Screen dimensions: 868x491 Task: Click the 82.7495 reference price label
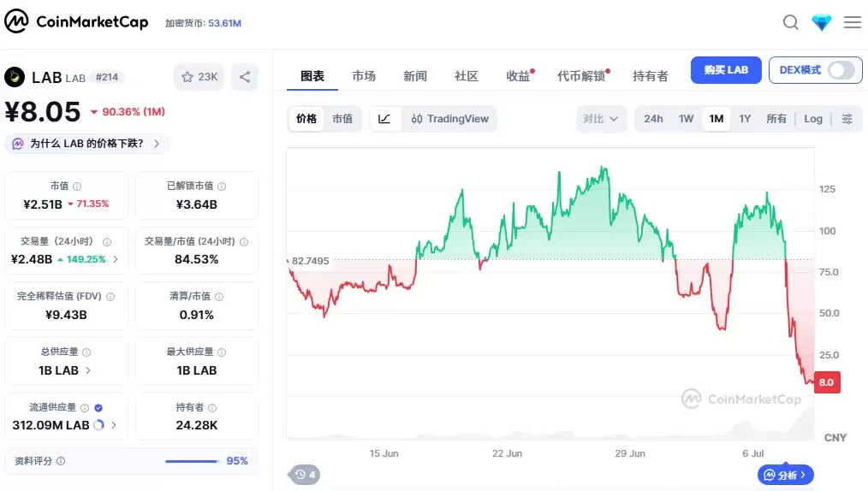point(310,261)
